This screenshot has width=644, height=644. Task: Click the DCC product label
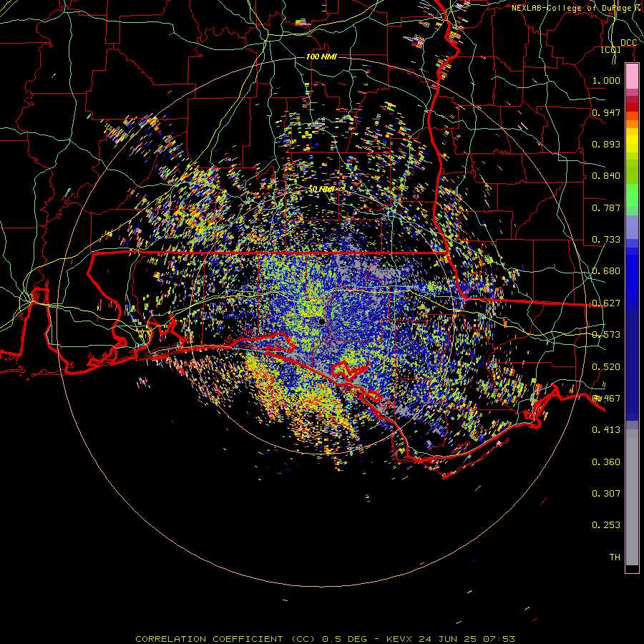click(x=628, y=43)
